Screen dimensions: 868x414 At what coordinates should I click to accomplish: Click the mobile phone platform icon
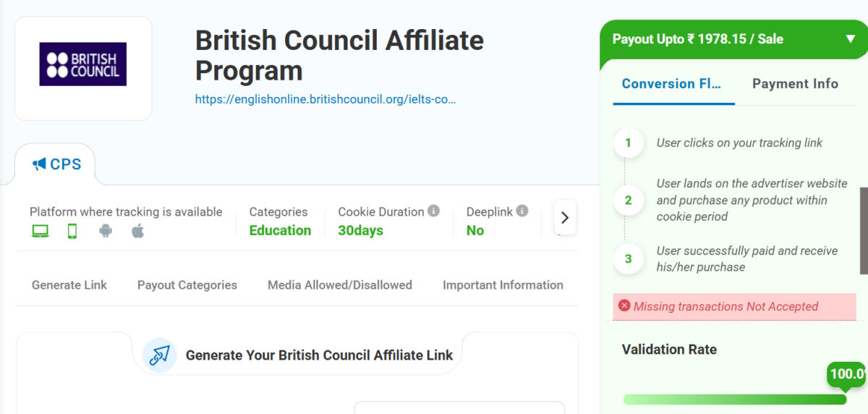(72, 232)
